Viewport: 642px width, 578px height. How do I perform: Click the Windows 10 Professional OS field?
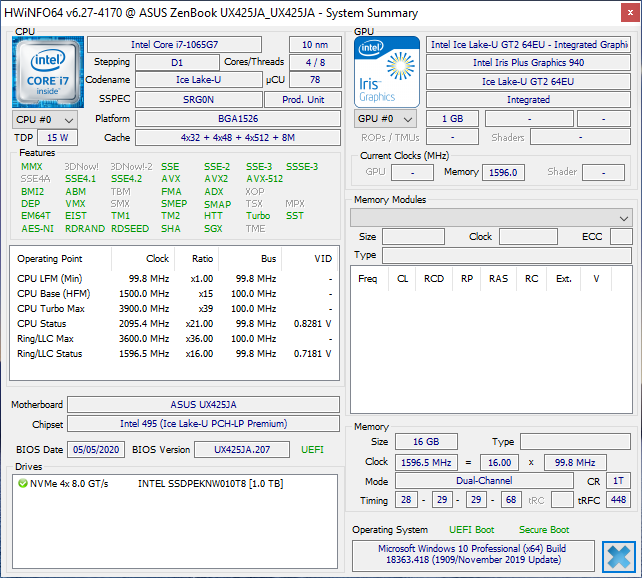click(473, 555)
